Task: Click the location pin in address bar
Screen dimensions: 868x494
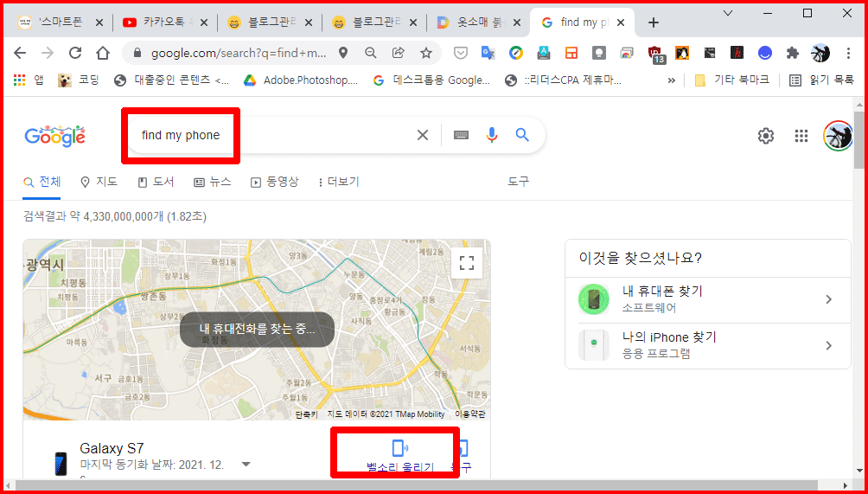Action: pyautogui.click(x=343, y=53)
